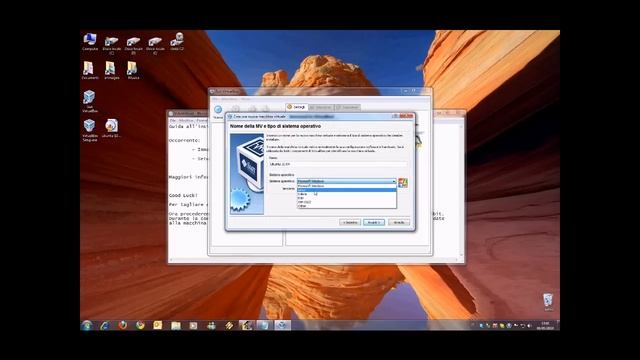Cancel the wizard with Annulla

(x=399, y=222)
